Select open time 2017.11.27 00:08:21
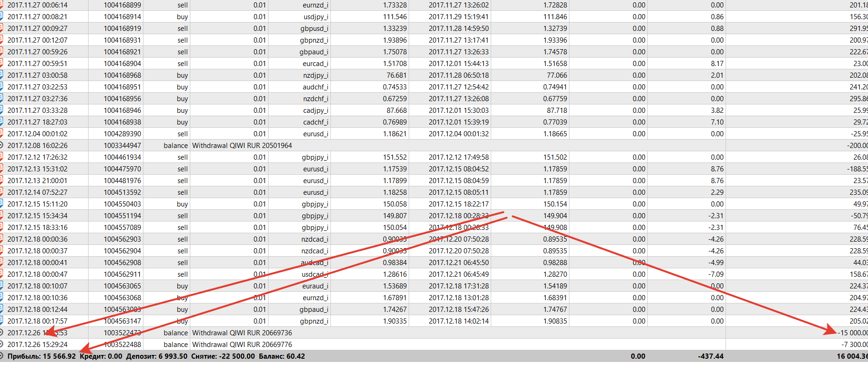Viewport: 868px width, 369px height. click(x=37, y=16)
